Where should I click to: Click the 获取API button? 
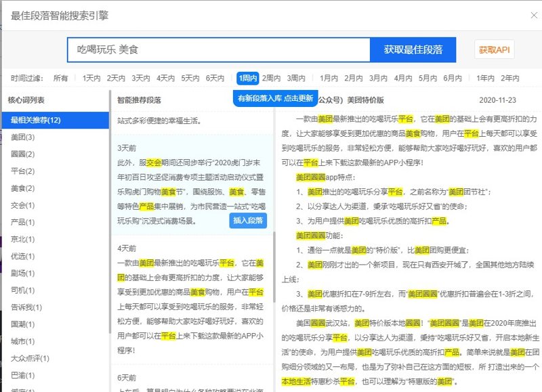[x=495, y=49]
